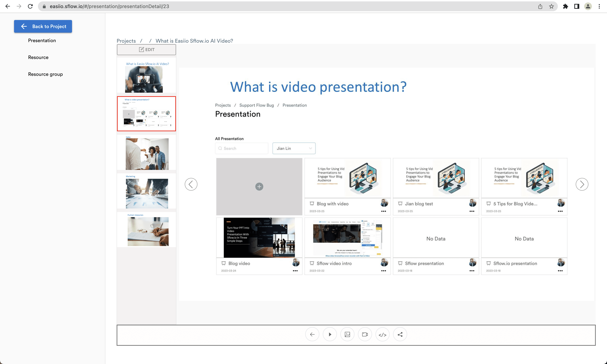This screenshot has width=607, height=364.
Task: Click Support Flow Bug breadcrumb in slide
Action: (x=256, y=105)
